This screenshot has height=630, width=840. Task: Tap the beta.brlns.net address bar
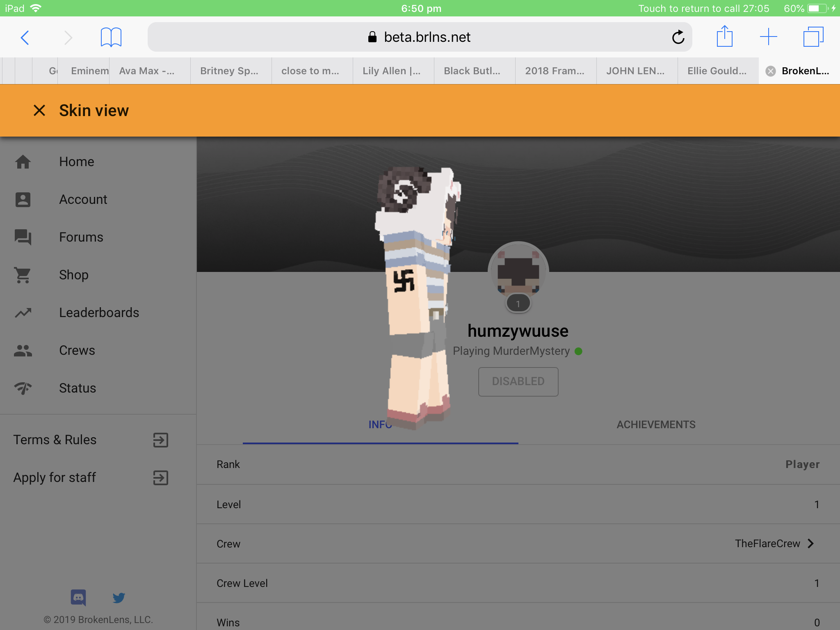(x=420, y=37)
